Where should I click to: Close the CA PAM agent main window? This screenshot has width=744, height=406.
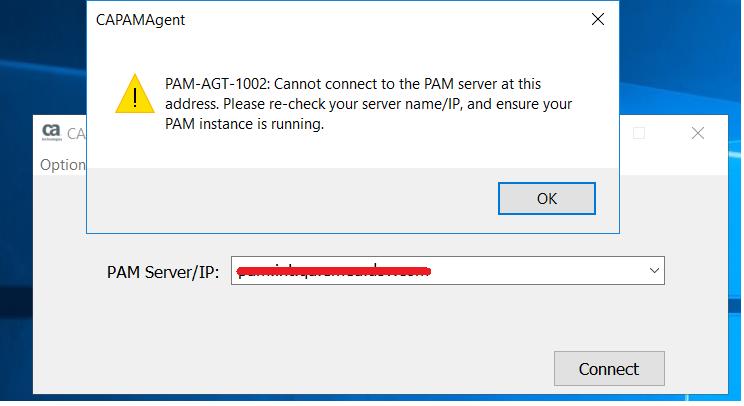click(698, 133)
